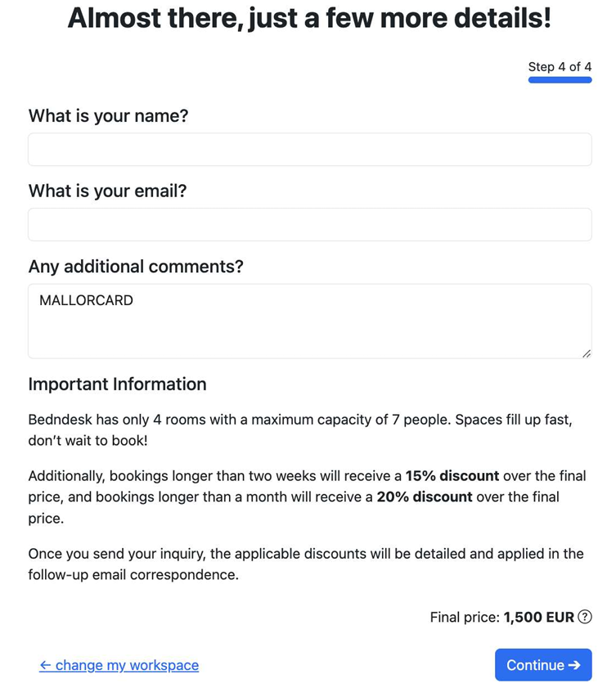Click inside the additional comments textarea
The height and width of the screenshot is (688, 616).
click(x=309, y=327)
